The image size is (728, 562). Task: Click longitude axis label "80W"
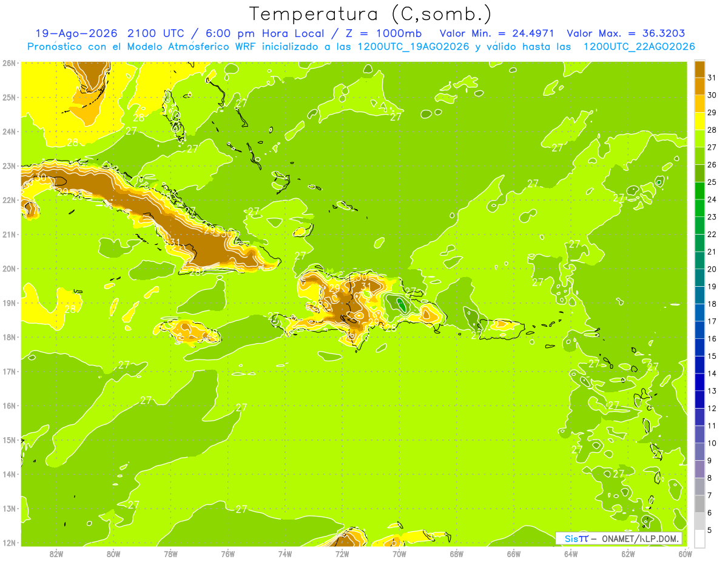tap(113, 554)
